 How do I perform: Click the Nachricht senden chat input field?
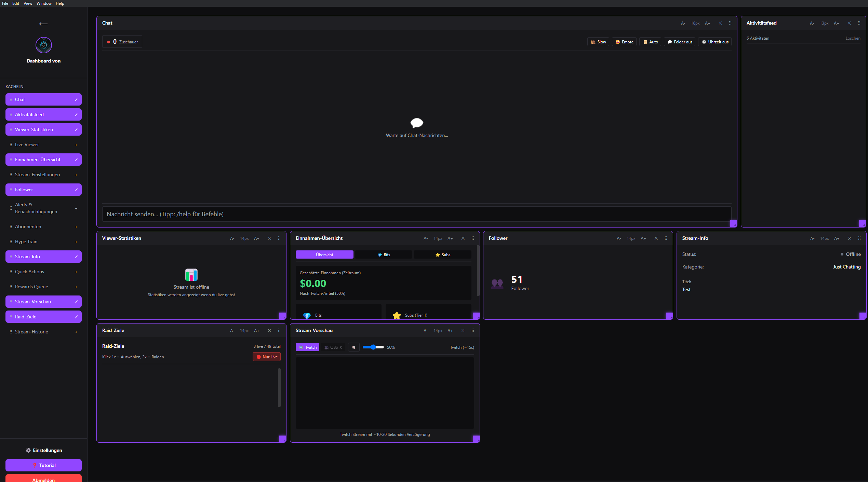[x=416, y=214]
